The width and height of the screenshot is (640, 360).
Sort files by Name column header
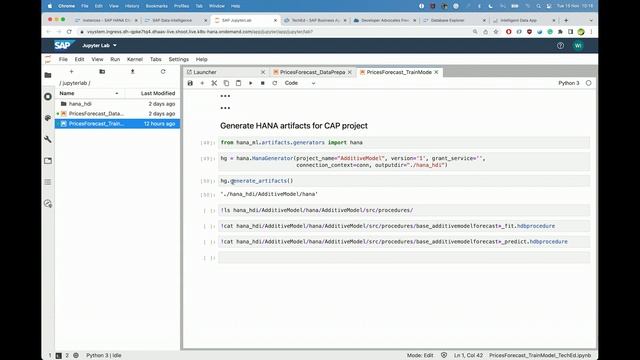coord(90,93)
